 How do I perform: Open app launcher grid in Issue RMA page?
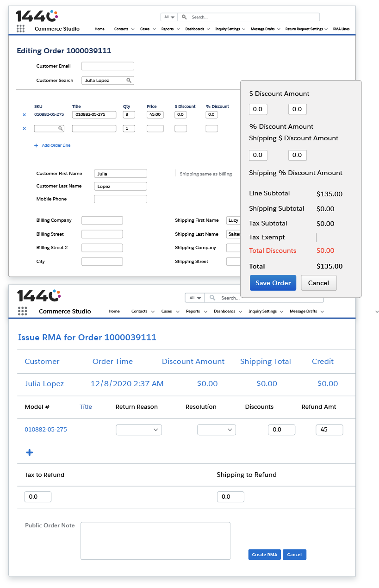[22, 311]
